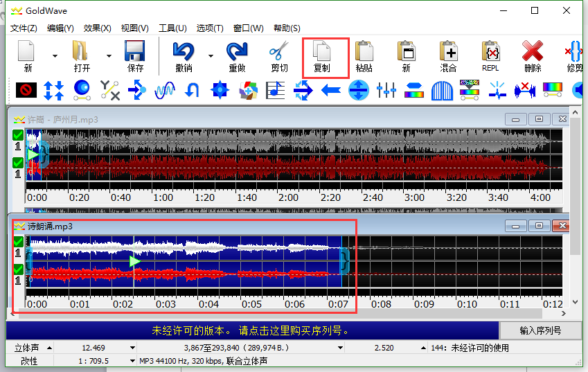This screenshot has width=588, height=372.
Task: Open the 工具(U) menu
Action: click(172, 28)
